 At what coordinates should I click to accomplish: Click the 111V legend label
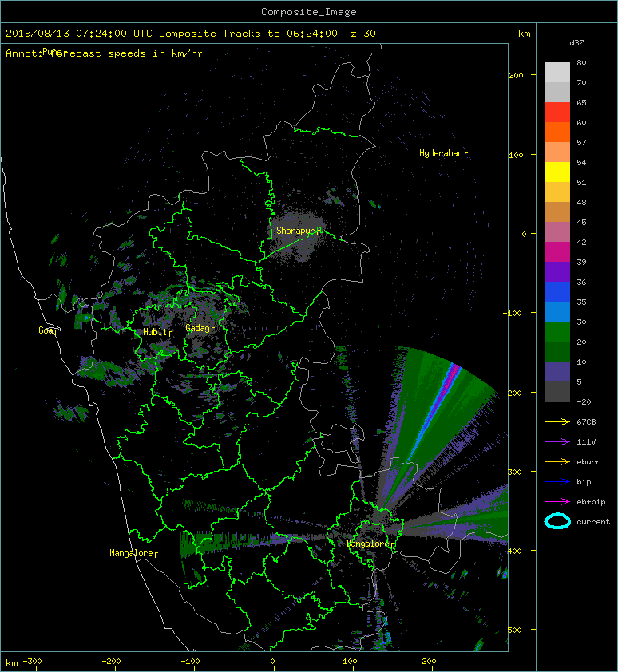[x=586, y=442]
